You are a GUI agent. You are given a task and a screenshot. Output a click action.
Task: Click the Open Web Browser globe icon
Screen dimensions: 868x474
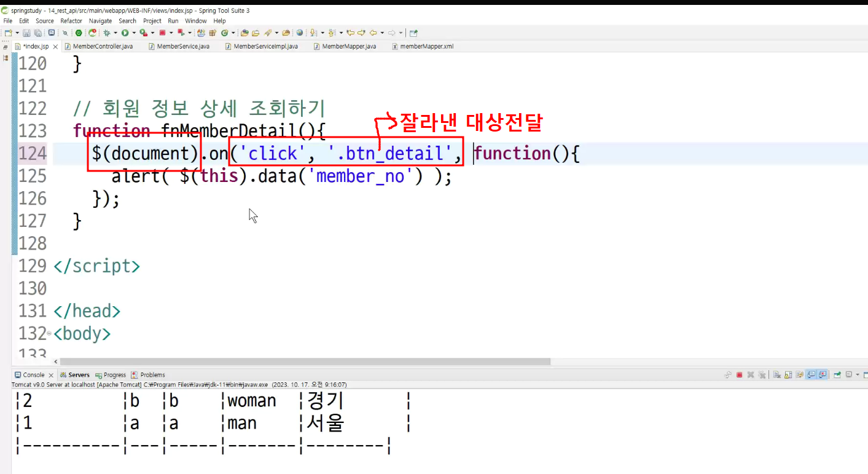click(300, 33)
